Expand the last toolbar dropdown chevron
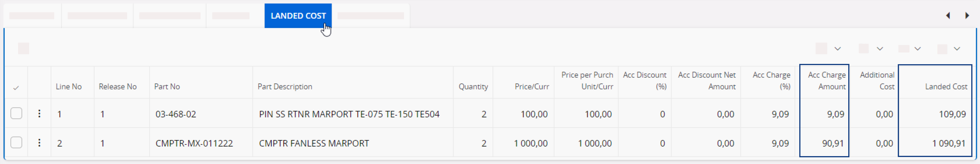 coord(957,49)
